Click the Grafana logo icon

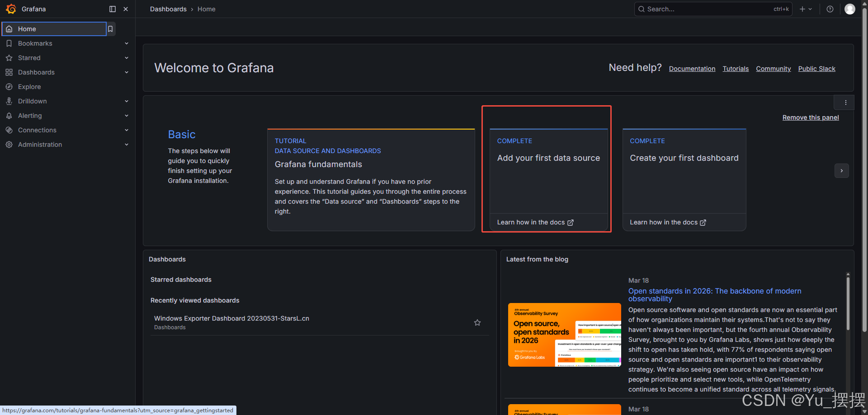(x=11, y=9)
